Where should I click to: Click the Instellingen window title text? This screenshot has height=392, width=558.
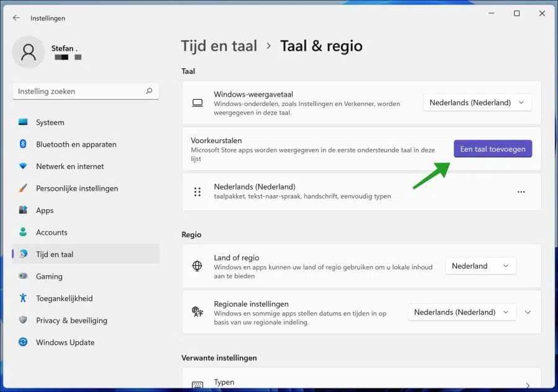pyautogui.click(x=48, y=18)
